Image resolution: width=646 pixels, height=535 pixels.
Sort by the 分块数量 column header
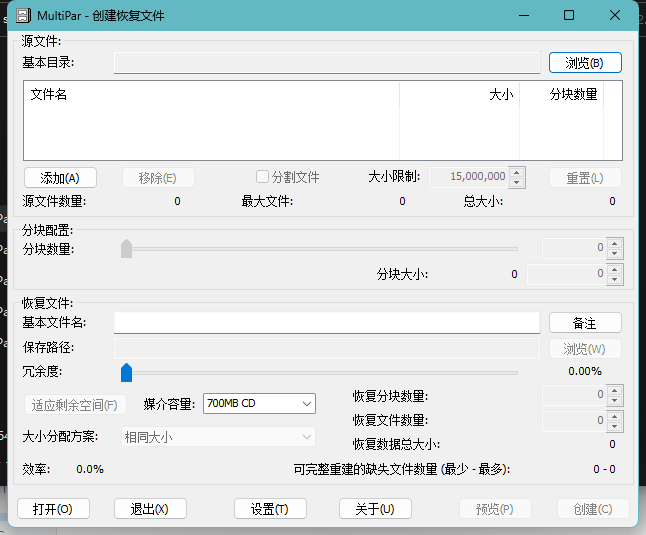coord(562,94)
